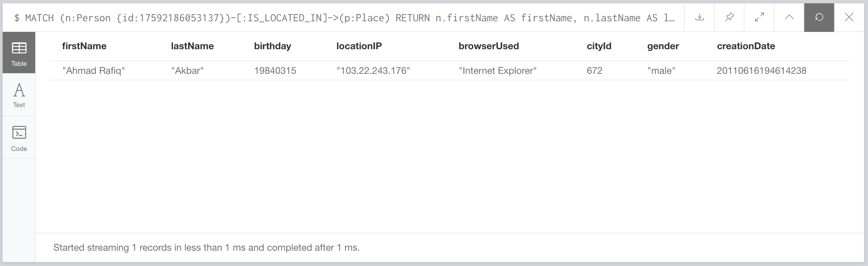Image resolution: width=868 pixels, height=266 pixels.
Task: Pin this result frame
Action: click(x=729, y=17)
